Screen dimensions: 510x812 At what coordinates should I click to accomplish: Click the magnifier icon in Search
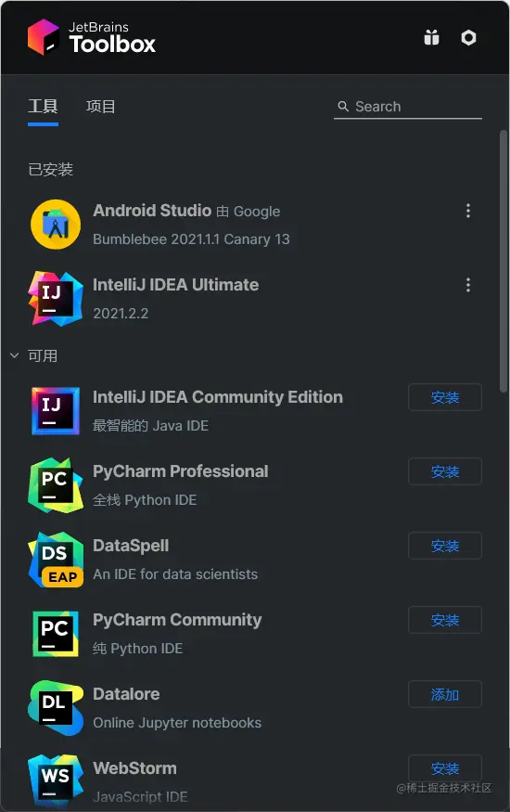[x=343, y=106]
